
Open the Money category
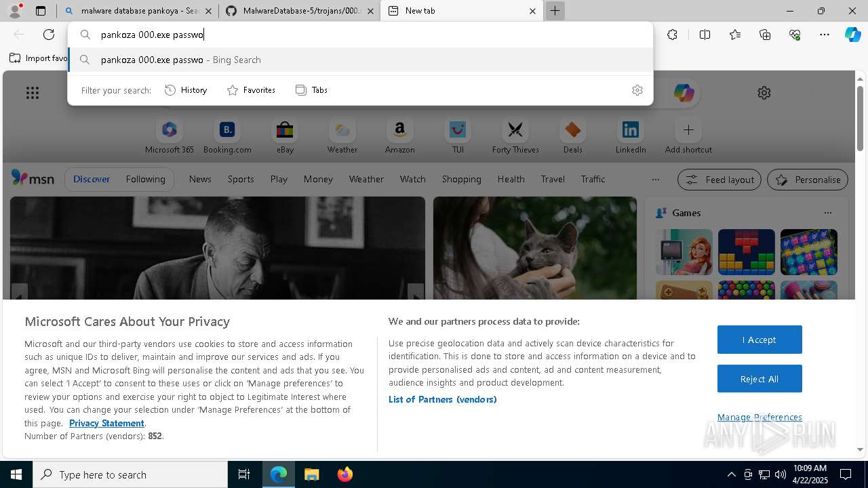click(318, 179)
